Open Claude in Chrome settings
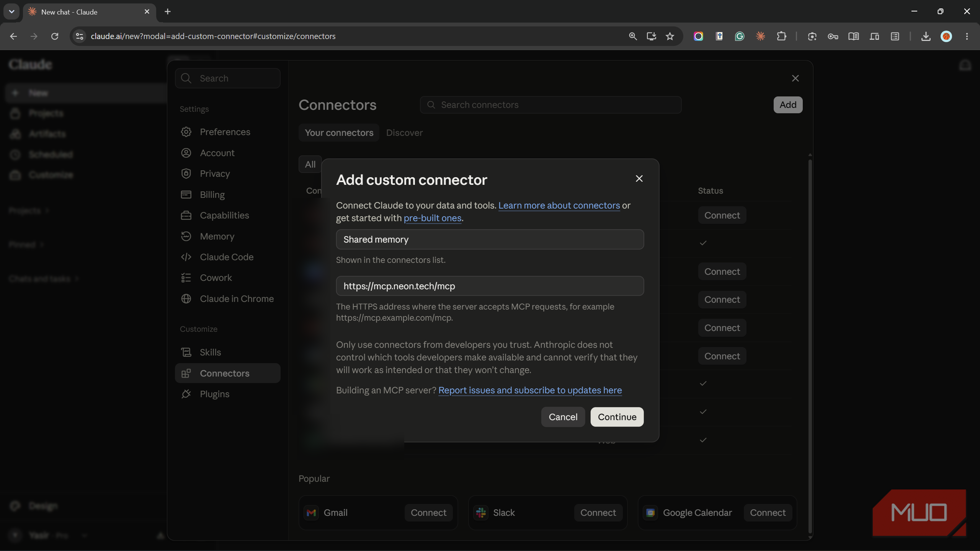980x551 pixels. (228, 299)
